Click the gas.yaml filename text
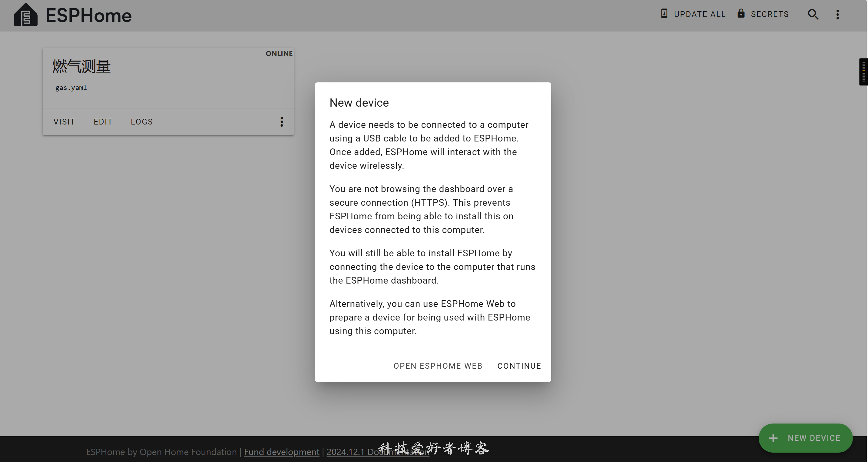This screenshot has height=462, width=868. (71, 88)
